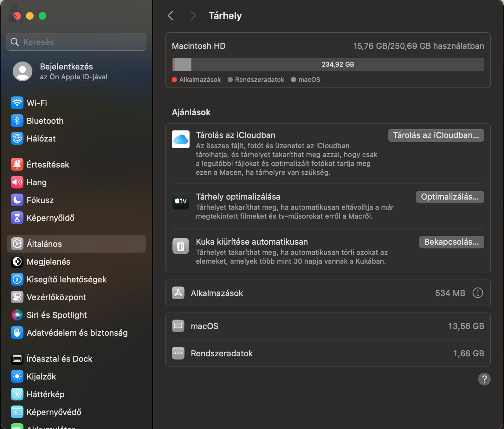Show info for Alkalmazások storage
The width and height of the screenshot is (504, 429).
[478, 293]
